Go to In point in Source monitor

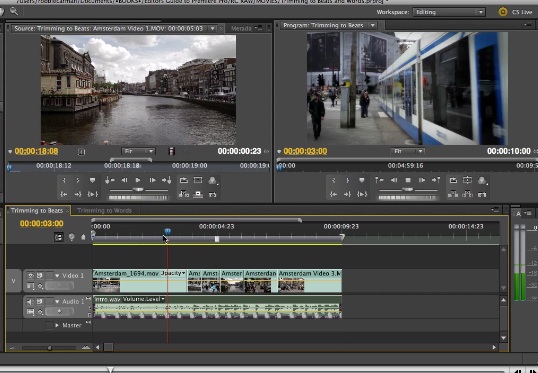[64, 194]
